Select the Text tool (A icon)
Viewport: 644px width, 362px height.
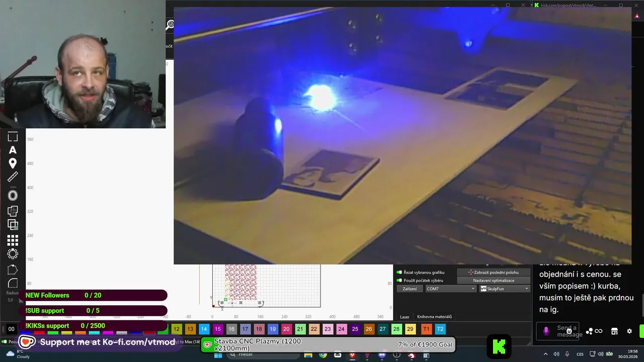click(13, 150)
